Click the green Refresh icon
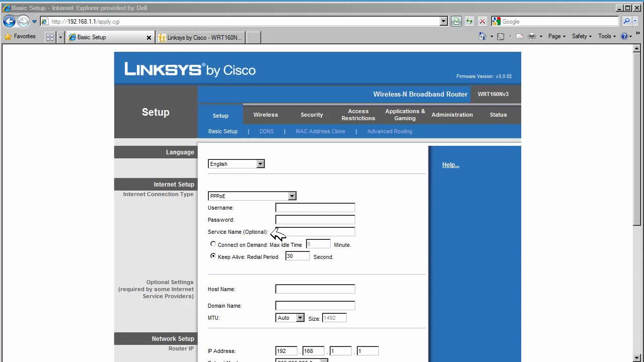The width and height of the screenshot is (644, 362). click(469, 21)
